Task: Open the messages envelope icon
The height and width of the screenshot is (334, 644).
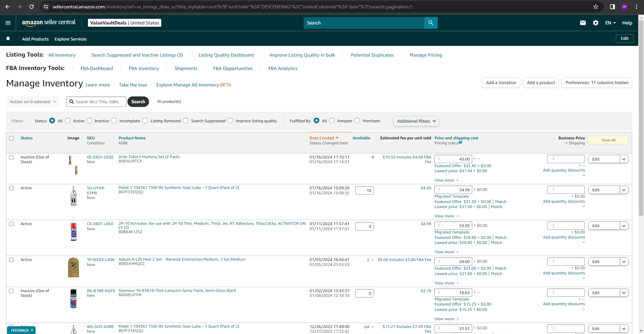Action: coord(583,23)
